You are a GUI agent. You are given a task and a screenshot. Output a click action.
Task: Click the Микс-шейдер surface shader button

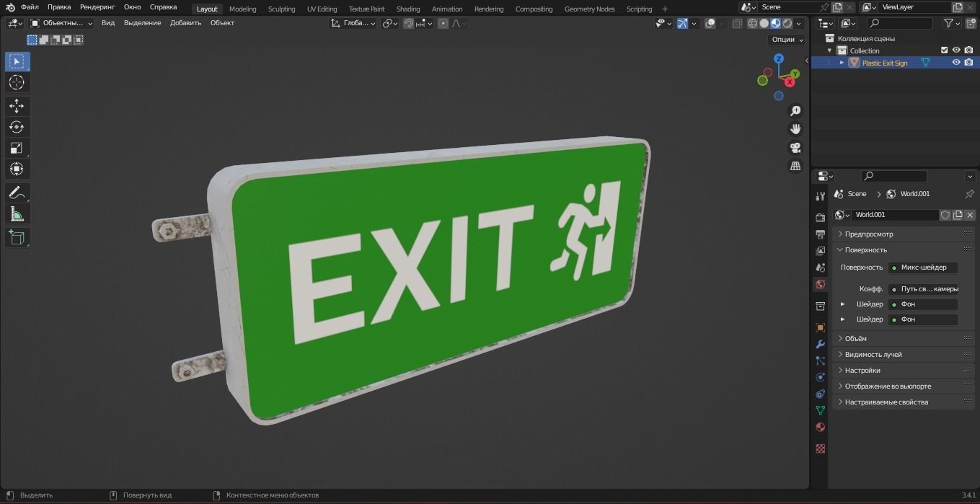(923, 268)
